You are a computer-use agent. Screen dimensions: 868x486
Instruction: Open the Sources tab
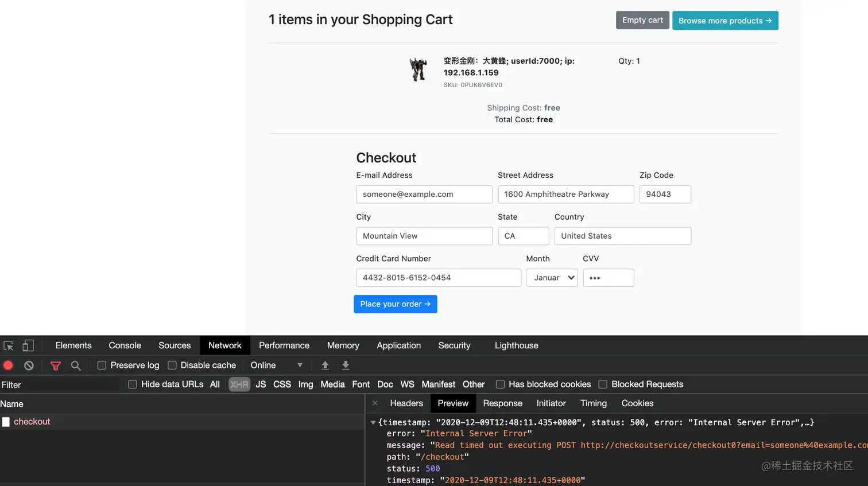pyautogui.click(x=175, y=345)
